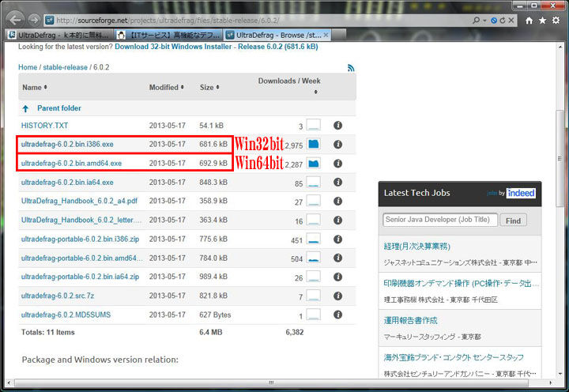569x392 pixels.
Task: Open ultradefrag-6.0.2.MD5SUMS link
Action: [x=66, y=315]
